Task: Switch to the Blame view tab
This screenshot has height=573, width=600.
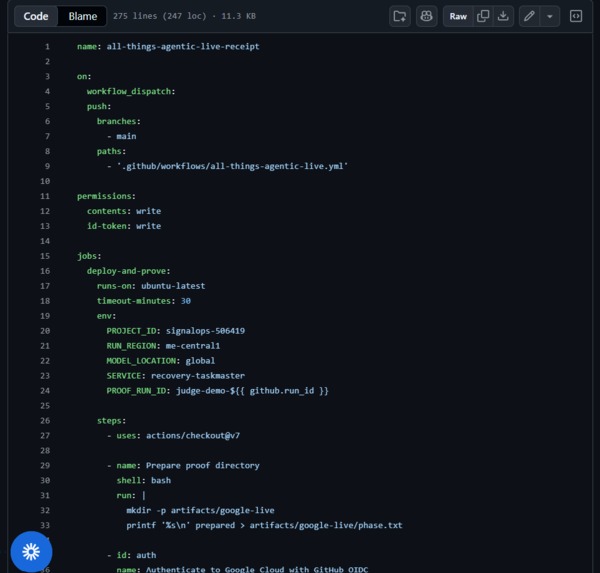Action: point(83,16)
